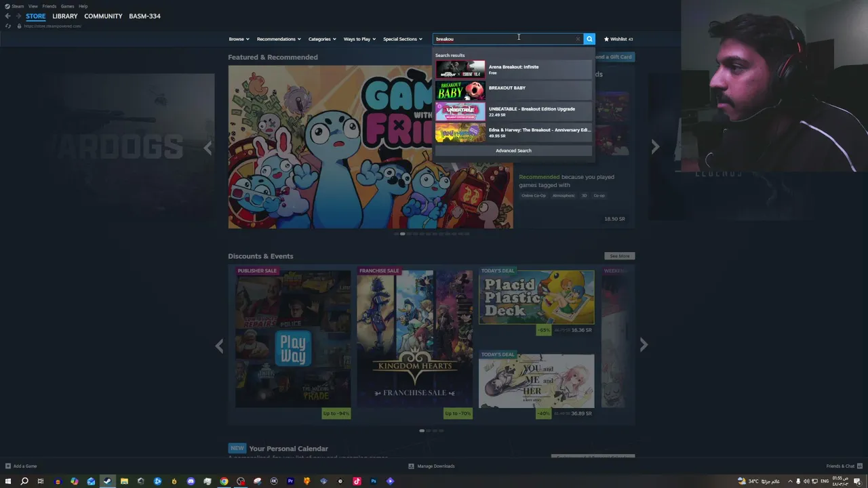868x488 pixels.
Task: Select UNBEATABLE - Breakout Edition Upgrade result
Action: pos(513,111)
